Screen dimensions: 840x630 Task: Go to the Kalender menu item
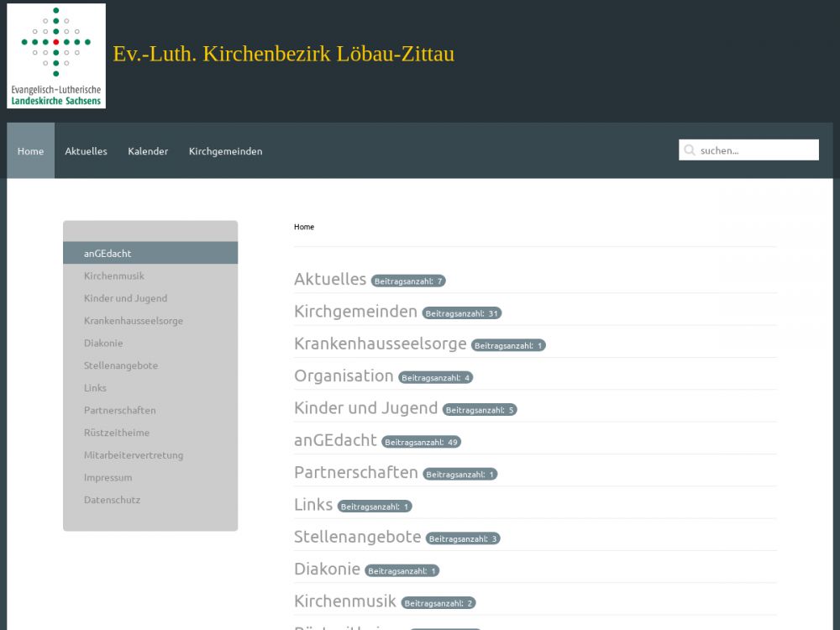(148, 151)
